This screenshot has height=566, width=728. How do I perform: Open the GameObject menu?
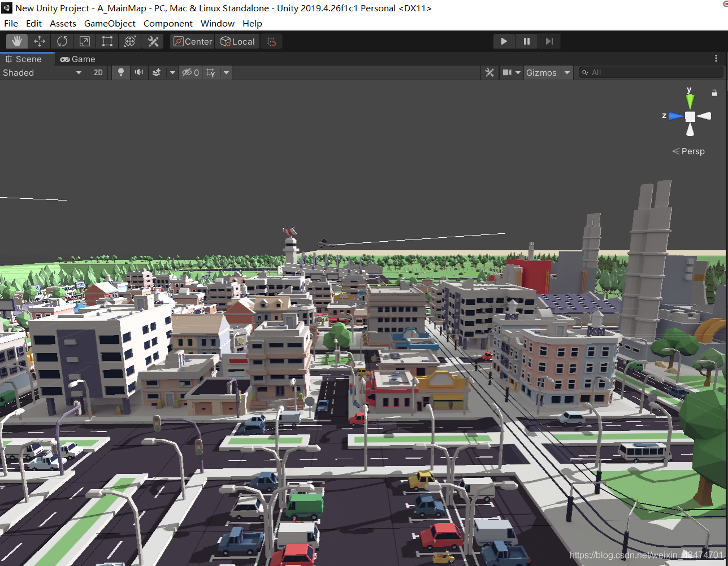click(x=110, y=23)
